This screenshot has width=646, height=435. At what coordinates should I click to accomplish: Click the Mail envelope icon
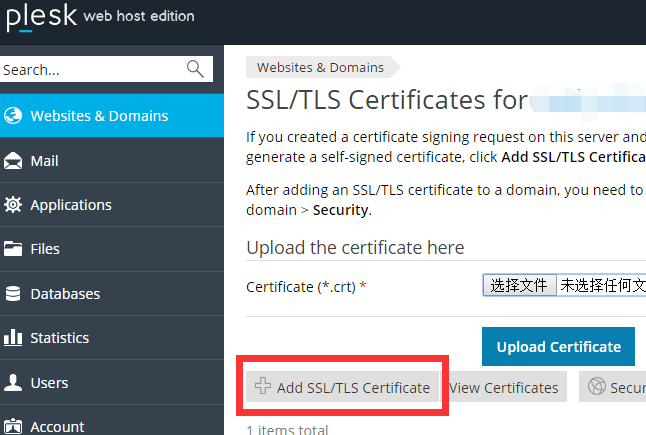(13, 161)
